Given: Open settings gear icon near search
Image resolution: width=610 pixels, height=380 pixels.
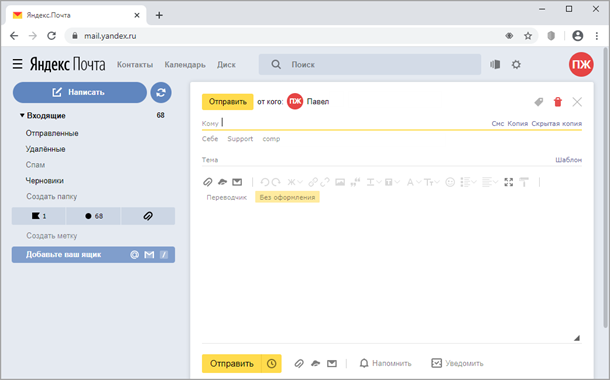Looking at the screenshot, I should pos(516,65).
